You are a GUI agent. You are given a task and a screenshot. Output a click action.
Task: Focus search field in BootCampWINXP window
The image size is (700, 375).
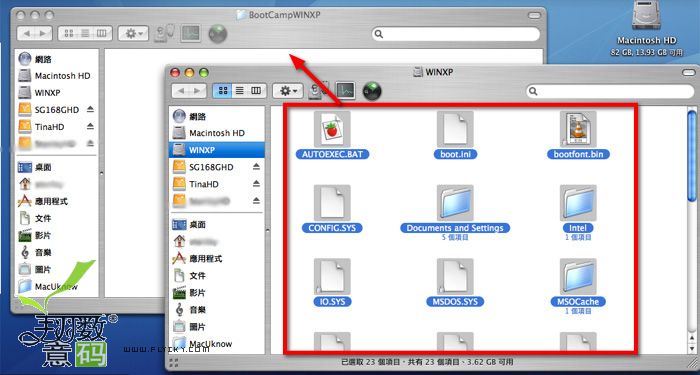pyautogui.click(x=456, y=34)
